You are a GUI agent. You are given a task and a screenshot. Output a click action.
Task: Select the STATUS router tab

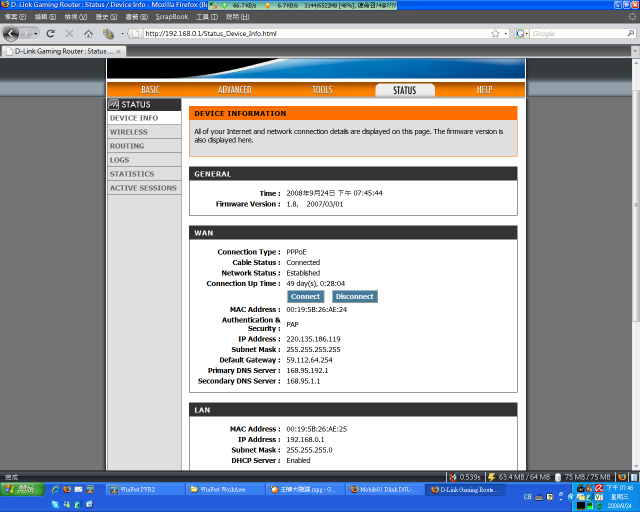click(x=405, y=90)
